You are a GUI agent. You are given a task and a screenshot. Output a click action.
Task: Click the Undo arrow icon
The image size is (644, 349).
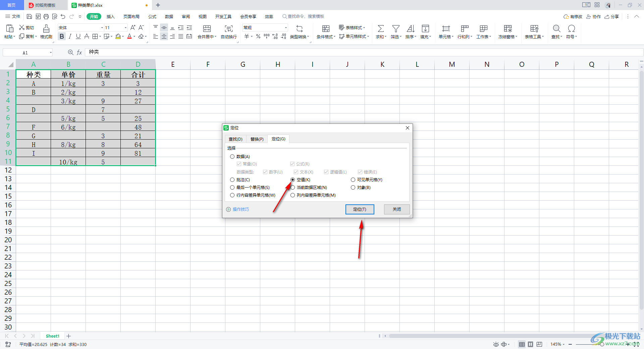coord(63,16)
